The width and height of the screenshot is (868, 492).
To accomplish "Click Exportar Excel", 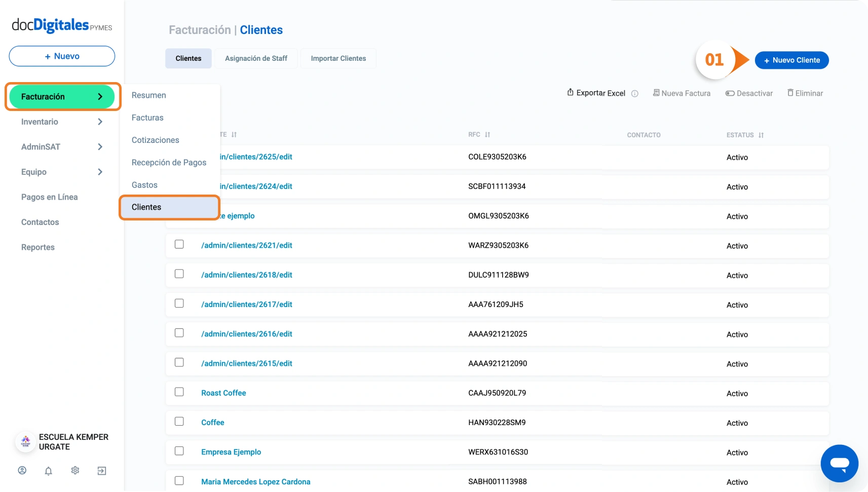I will coord(596,93).
